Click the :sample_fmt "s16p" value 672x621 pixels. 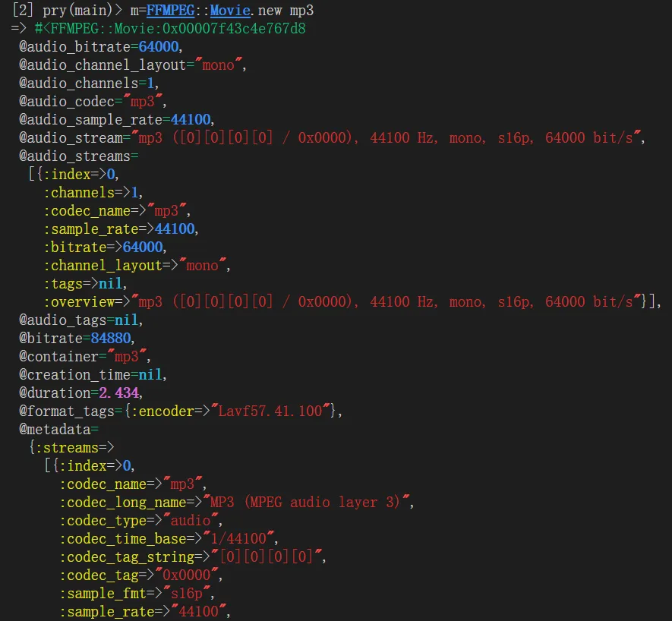(x=187, y=593)
